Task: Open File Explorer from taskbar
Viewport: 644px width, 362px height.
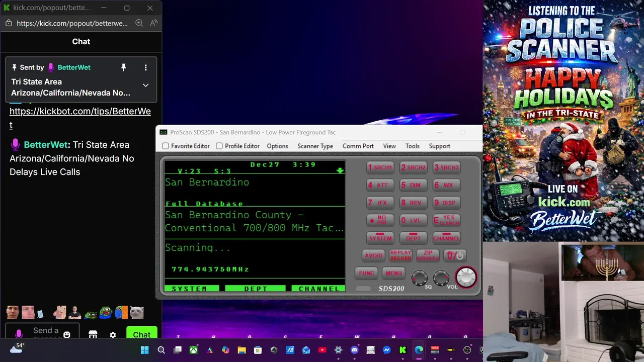Action: (242, 350)
